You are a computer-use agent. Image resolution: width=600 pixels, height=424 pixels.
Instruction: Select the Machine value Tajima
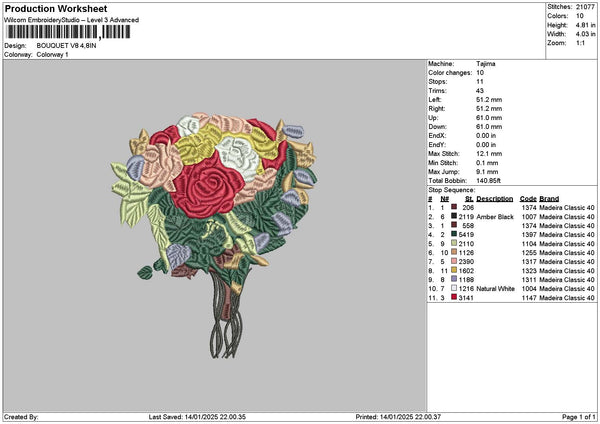(486, 64)
